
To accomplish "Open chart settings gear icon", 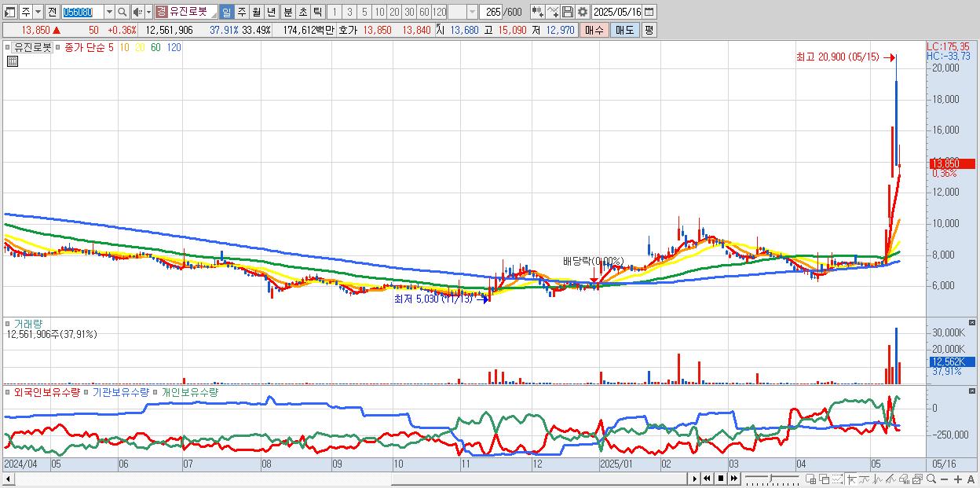I will coord(582,12).
